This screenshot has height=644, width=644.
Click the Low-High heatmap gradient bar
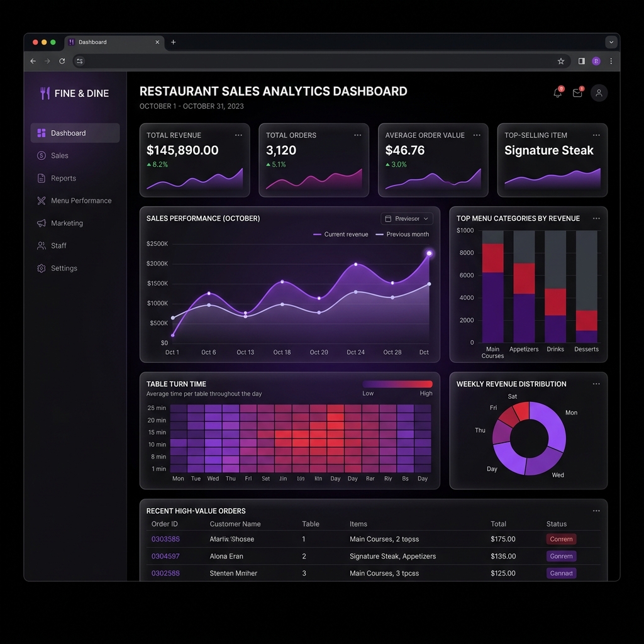397,384
